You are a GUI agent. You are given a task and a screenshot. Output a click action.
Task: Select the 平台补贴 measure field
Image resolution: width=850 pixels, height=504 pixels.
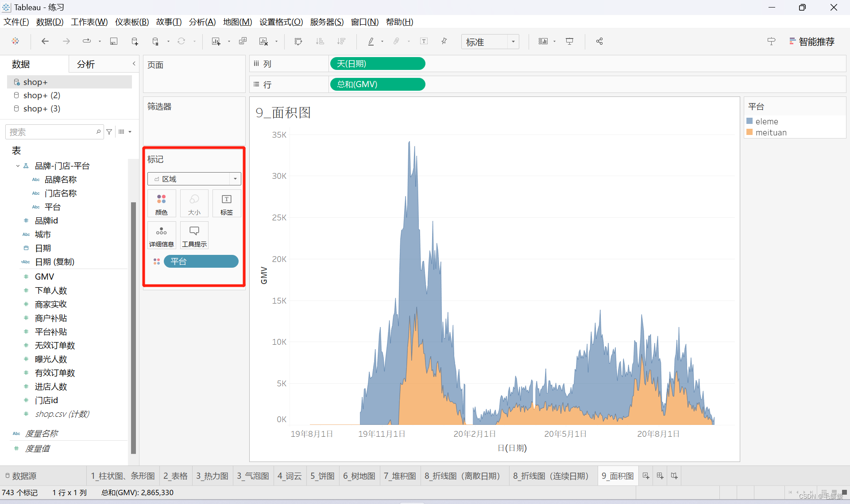tap(51, 332)
